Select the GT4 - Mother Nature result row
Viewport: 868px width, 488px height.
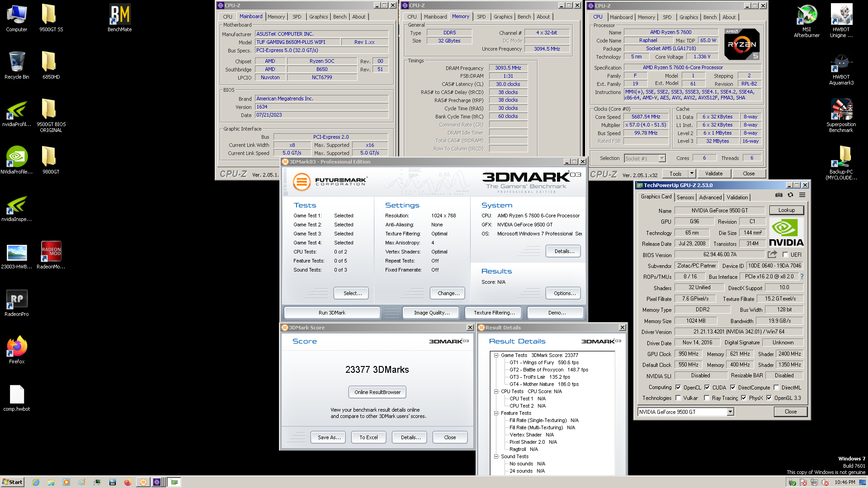pyautogui.click(x=543, y=384)
